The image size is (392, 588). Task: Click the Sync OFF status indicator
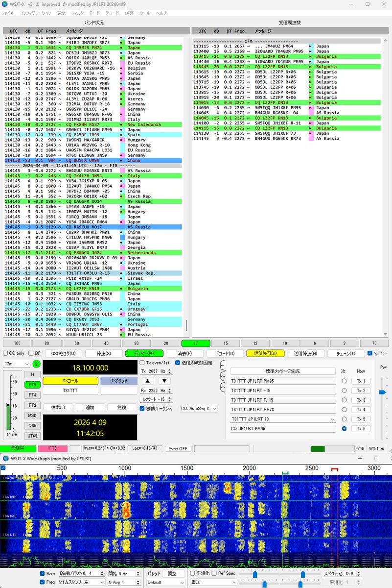point(178,448)
